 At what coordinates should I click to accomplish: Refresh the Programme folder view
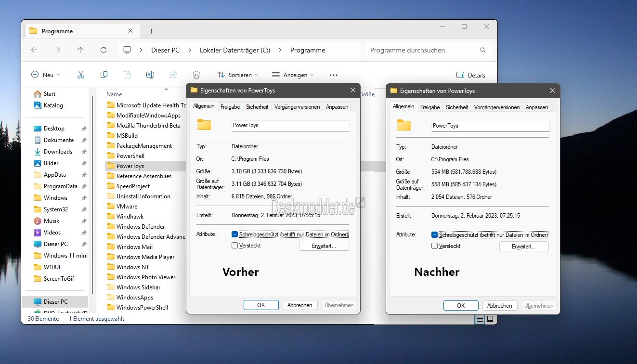coord(104,50)
